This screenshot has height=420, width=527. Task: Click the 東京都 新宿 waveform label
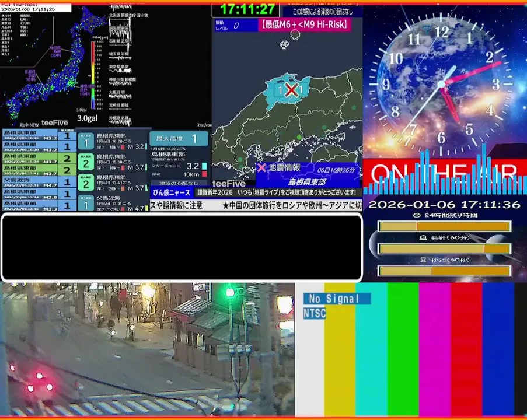point(118,67)
